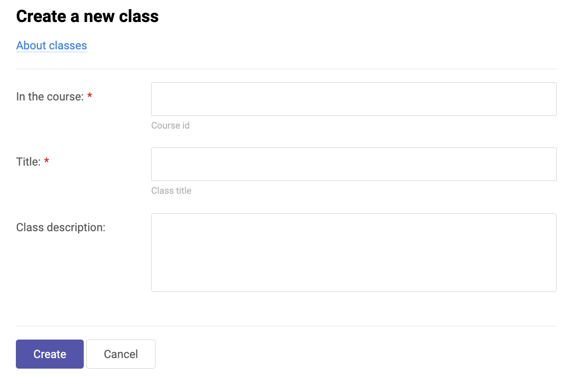
Task: Click the red asterisk beside 'Title'
Action: 46,161
